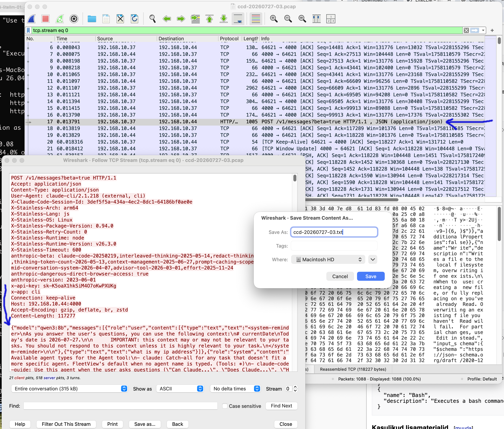This screenshot has width=504, height=429.
Task: Jump to the first packet
Action: [209, 19]
